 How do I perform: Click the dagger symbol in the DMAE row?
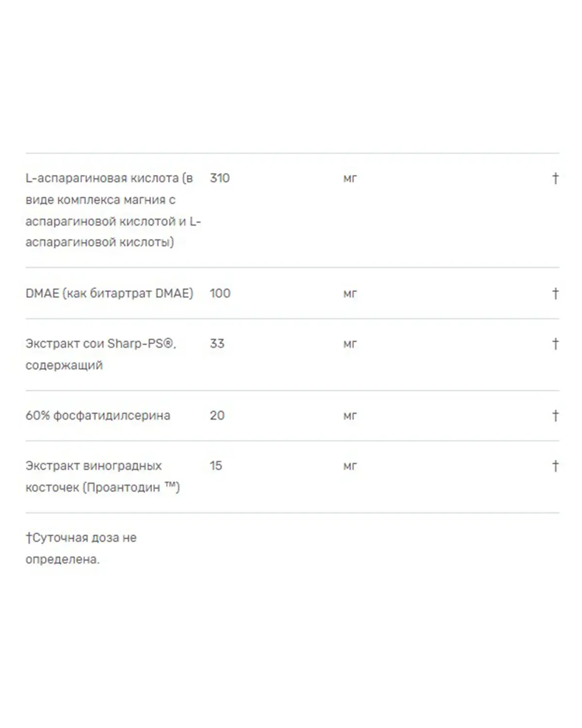click(555, 293)
